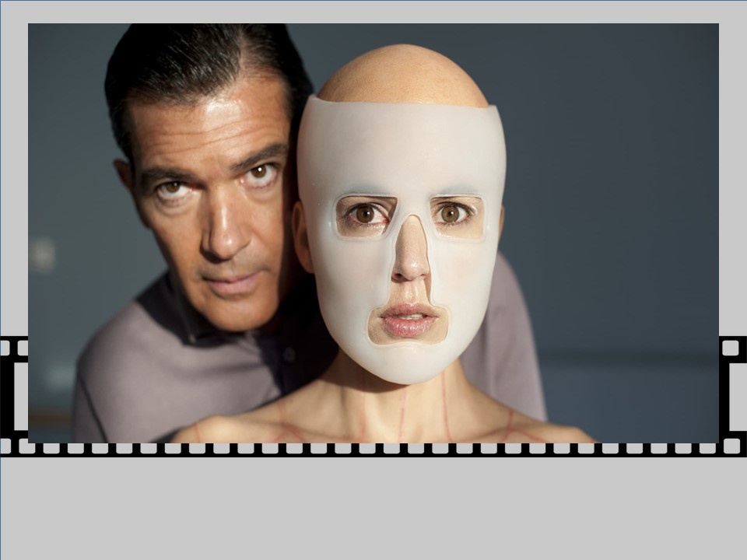Viewport: 747px width, 560px height.
Task: Select the movie still photo on the slide
Action: point(373,233)
